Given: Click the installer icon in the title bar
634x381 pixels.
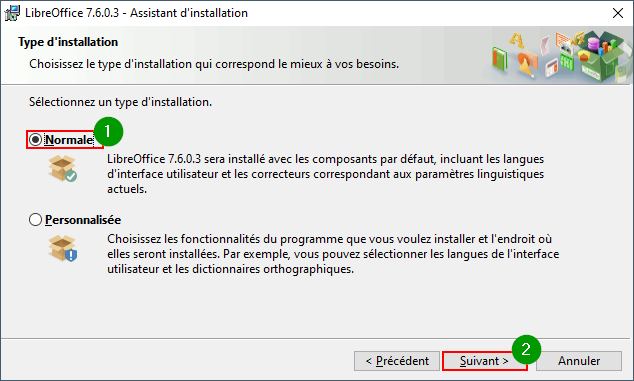Looking at the screenshot, I should pyautogui.click(x=12, y=13).
